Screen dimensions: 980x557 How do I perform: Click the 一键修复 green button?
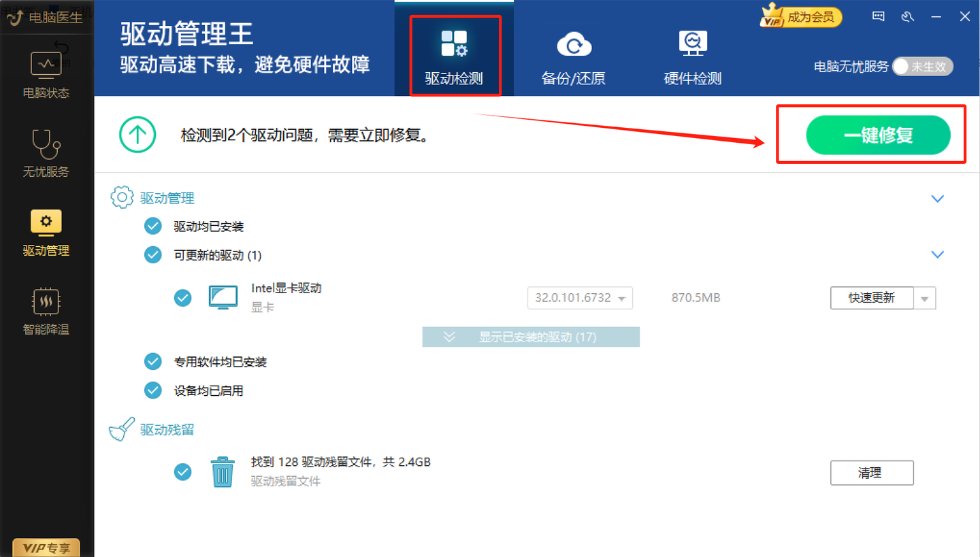click(x=878, y=135)
